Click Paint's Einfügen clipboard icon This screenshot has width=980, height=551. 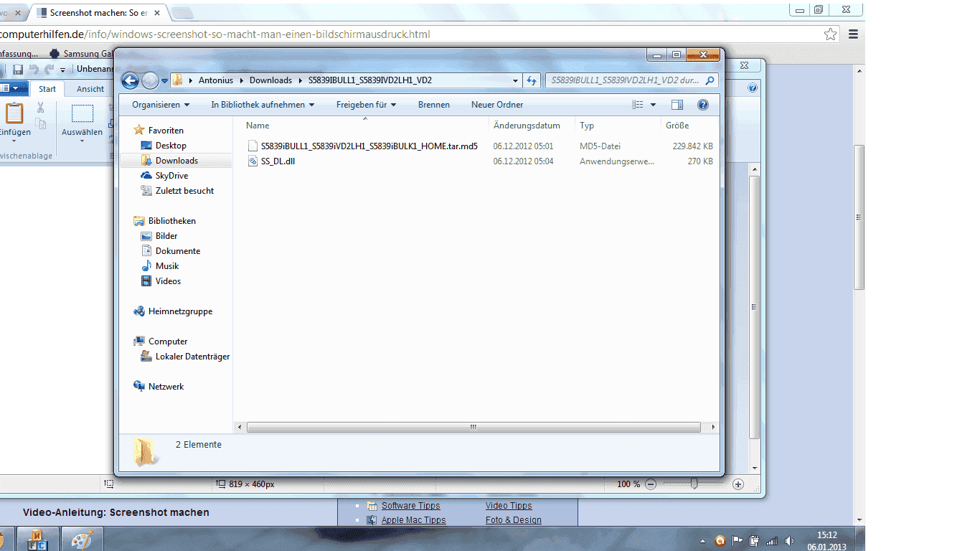(14, 113)
